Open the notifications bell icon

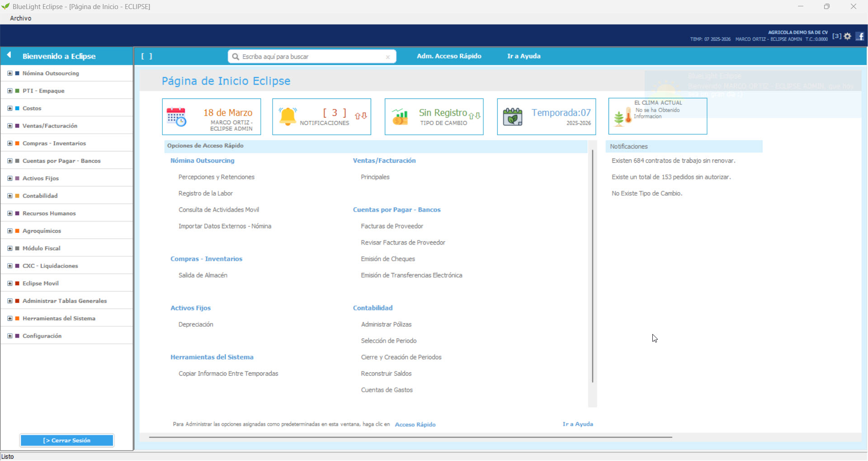pos(288,114)
